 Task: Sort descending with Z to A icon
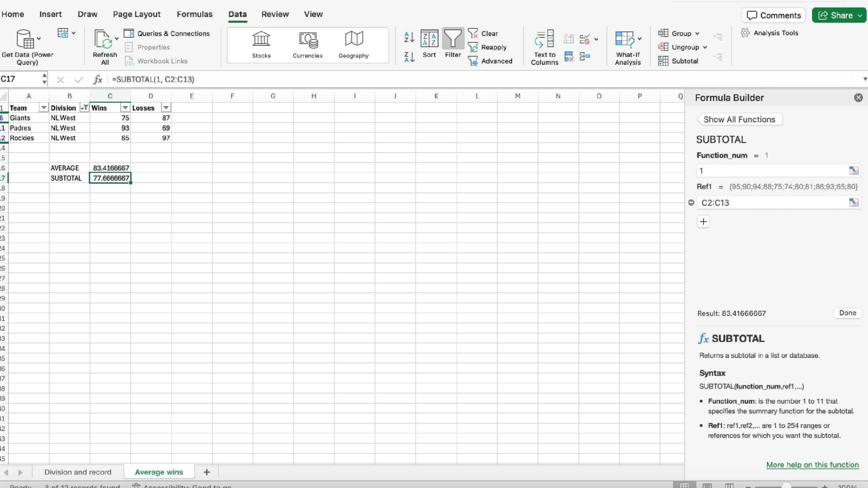409,57
